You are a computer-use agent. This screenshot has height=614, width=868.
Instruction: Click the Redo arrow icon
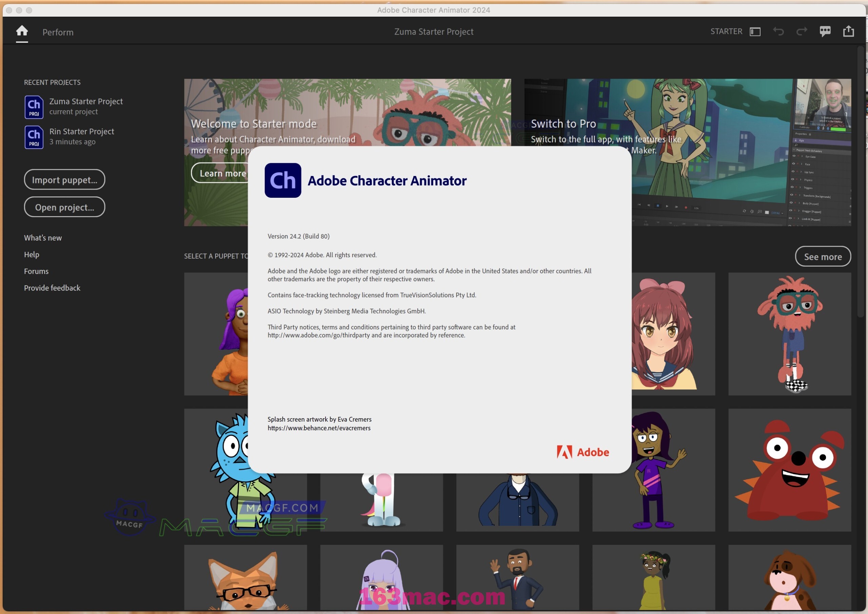coord(802,32)
